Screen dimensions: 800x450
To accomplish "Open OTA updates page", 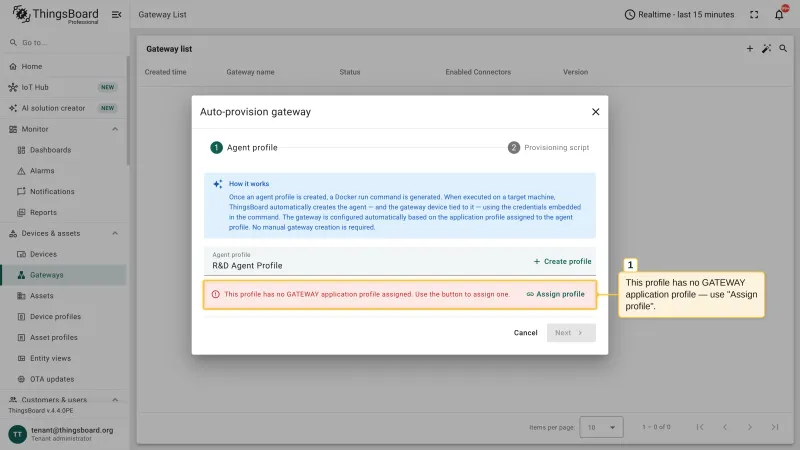I will 64,379.
